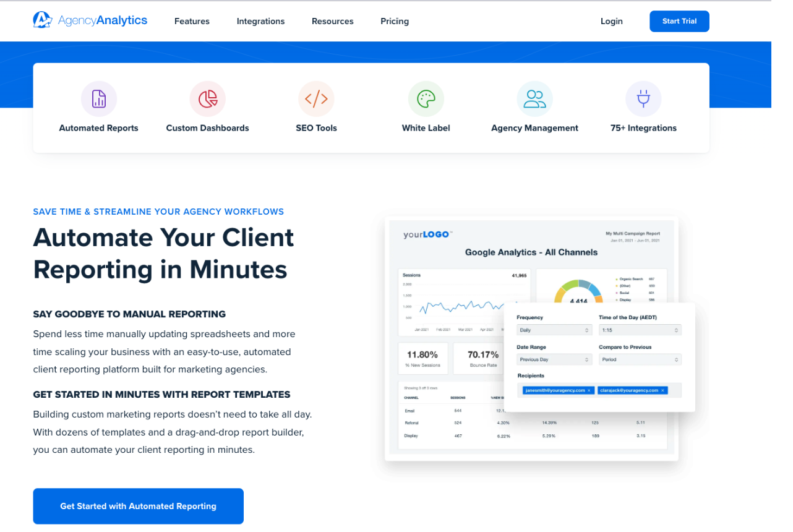Image resolution: width=793 pixels, height=532 pixels.
Task: Click the sessions line chart thumbnail
Action: point(463,303)
